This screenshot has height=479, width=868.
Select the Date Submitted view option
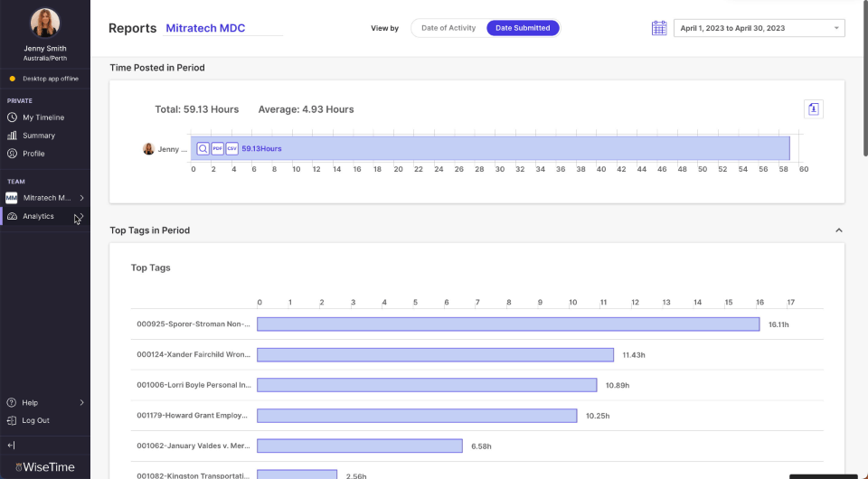pyautogui.click(x=523, y=28)
